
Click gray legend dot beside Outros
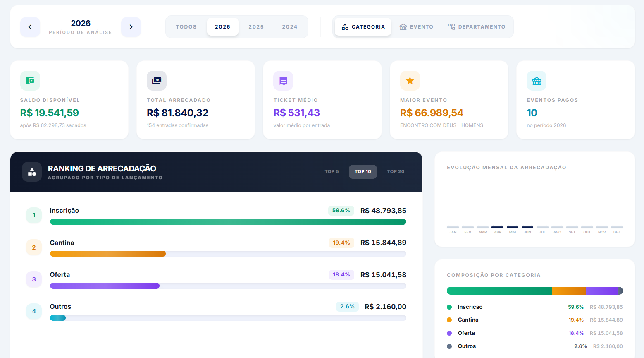[x=449, y=346]
